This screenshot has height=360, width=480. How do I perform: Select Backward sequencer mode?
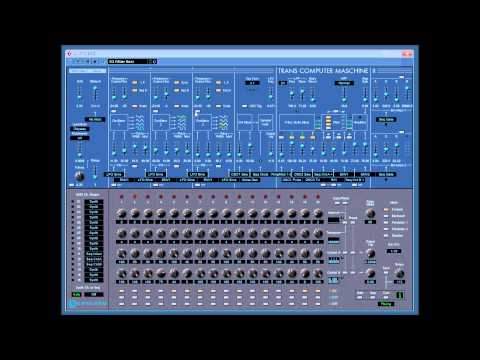click(x=386, y=216)
